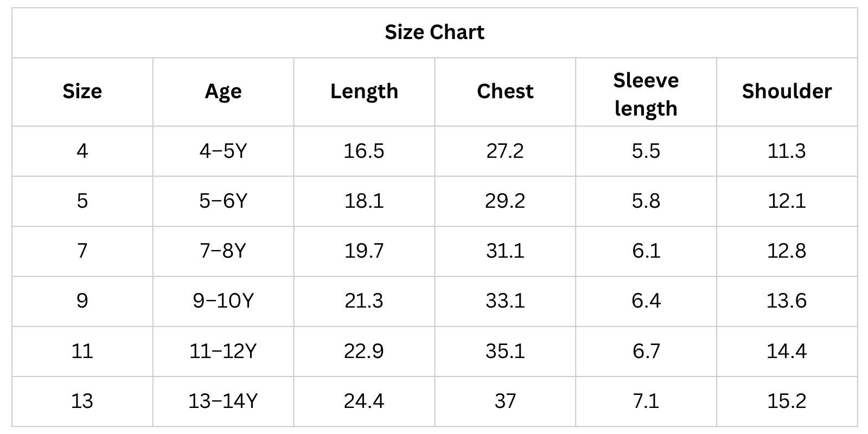Viewport: 868px width, 434px height.
Task: Select the Size column header
Action: [x=82, y=91]
